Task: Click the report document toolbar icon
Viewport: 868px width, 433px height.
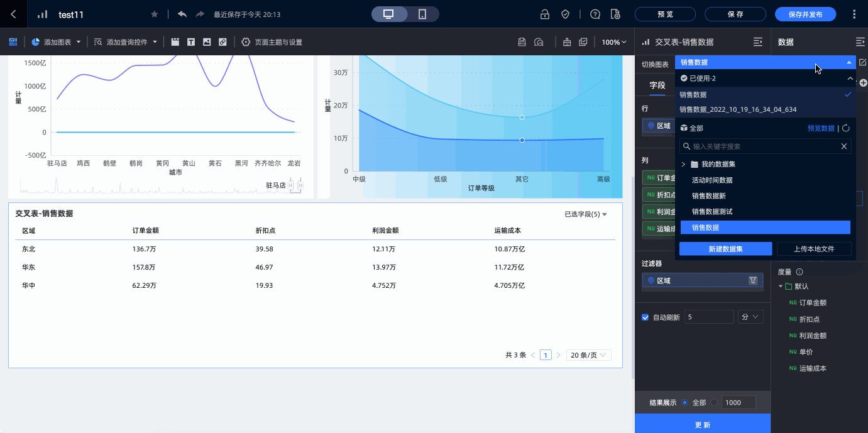Action: (x=522, y=42)
